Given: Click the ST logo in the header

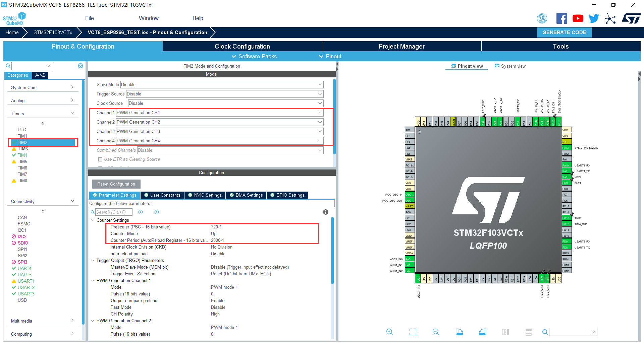Looking at the screenshot, I should tap(631, 18).
